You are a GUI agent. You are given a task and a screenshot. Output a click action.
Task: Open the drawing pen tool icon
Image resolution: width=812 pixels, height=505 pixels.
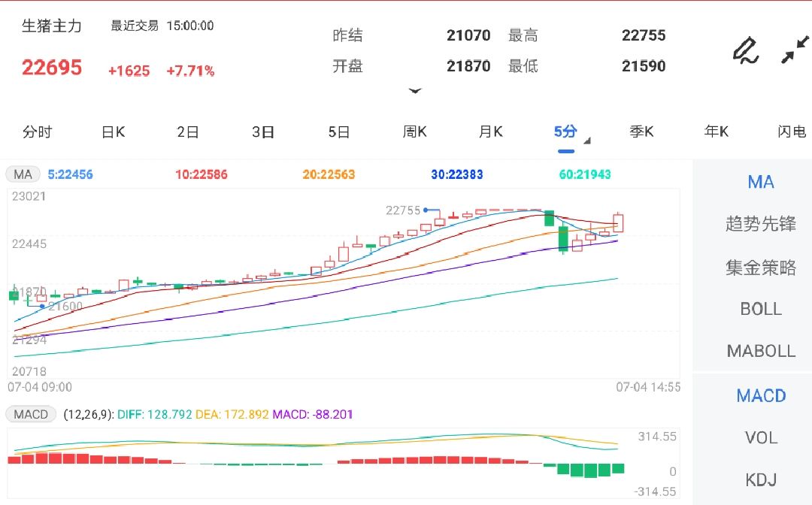pos(746,50)
